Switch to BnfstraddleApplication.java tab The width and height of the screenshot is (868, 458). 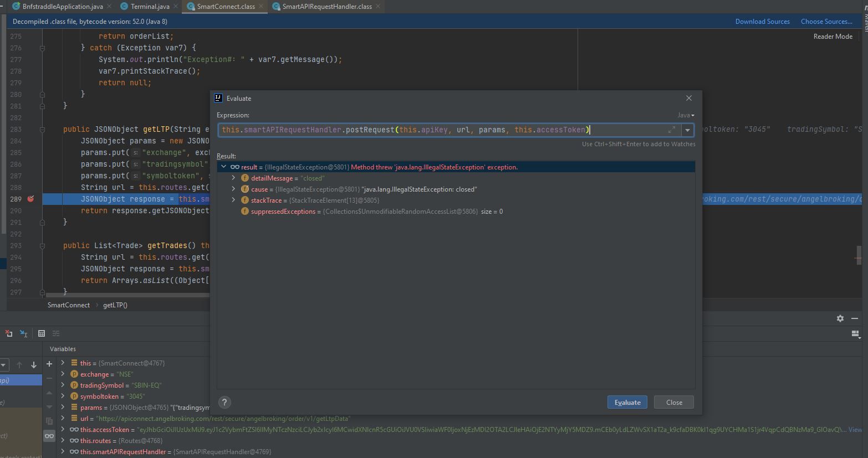[63, 7]
